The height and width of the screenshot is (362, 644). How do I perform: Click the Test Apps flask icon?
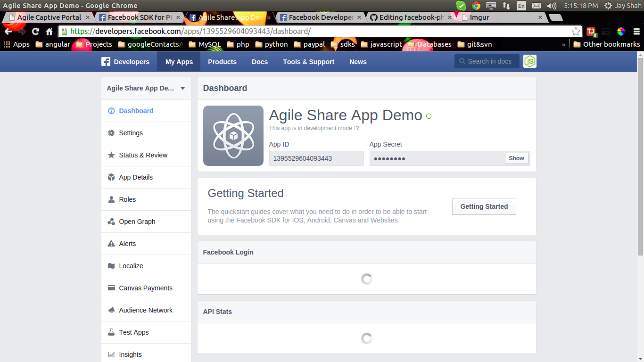pos(111,332)
